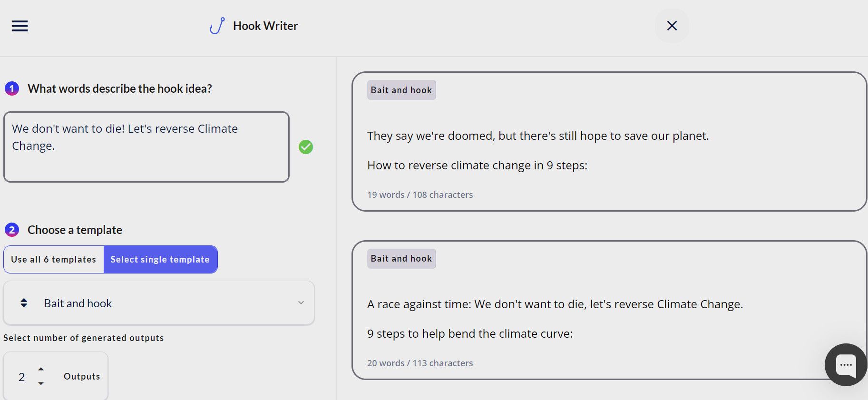Decrease the number of outputs

pyautogui.click(x=41, y=383)
